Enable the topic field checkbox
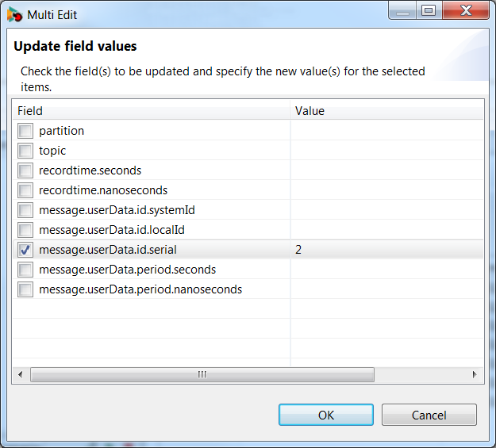 click(x=25, y=151)
